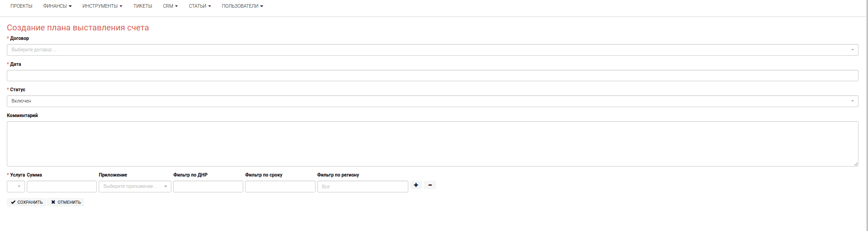
Task: Expand the Инструменты navigation menu
Action: [102, 6]
